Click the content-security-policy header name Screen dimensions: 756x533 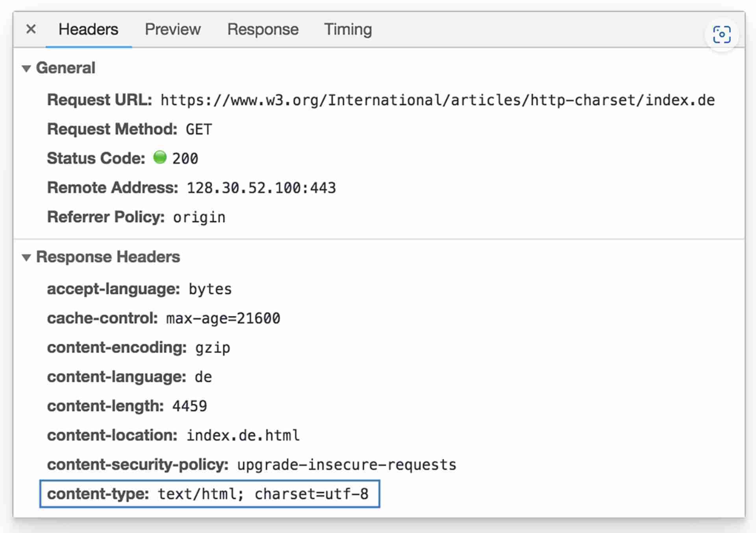point(138,465)
